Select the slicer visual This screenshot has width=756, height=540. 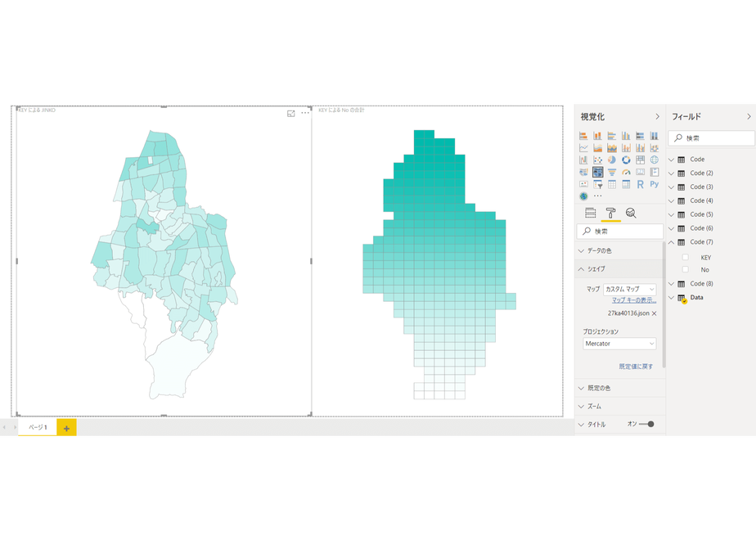click(597, 184)
